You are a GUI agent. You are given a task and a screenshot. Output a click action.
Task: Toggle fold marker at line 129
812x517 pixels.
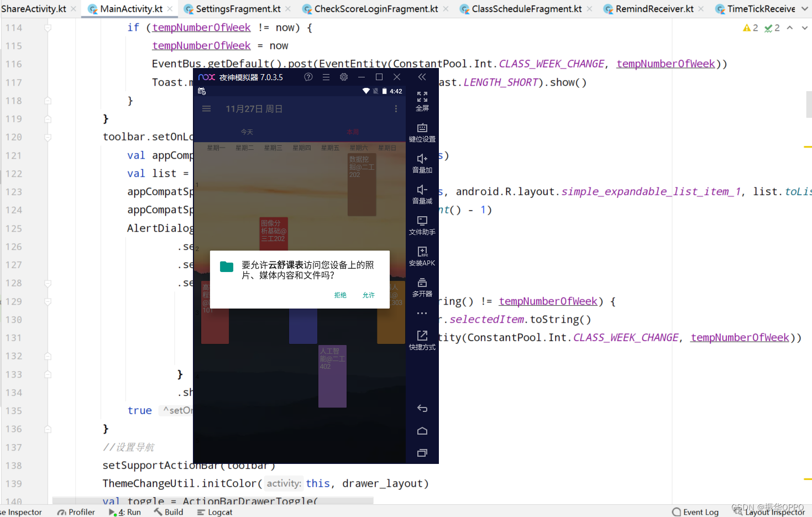coord(48,301)
